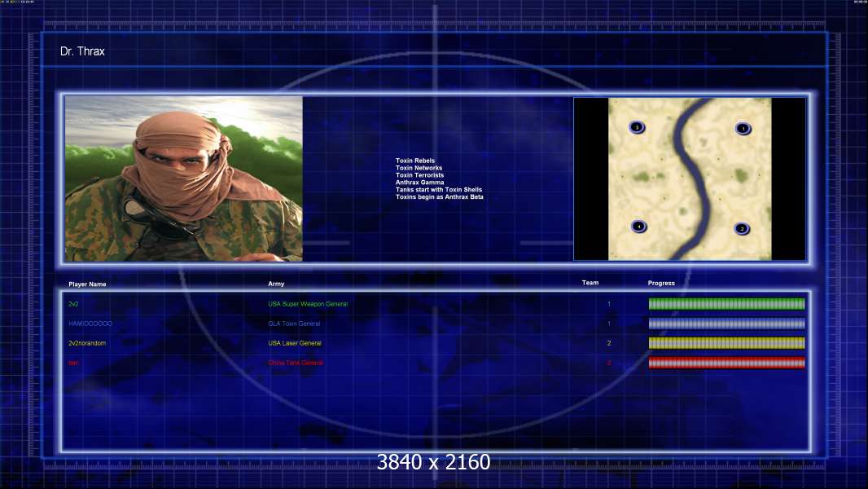Click Tanks start with Toxin Shells line

pos(438,189)
